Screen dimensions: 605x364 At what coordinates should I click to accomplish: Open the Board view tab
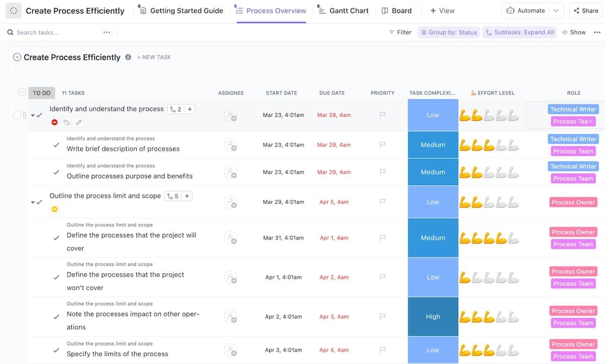pos(396,11)
